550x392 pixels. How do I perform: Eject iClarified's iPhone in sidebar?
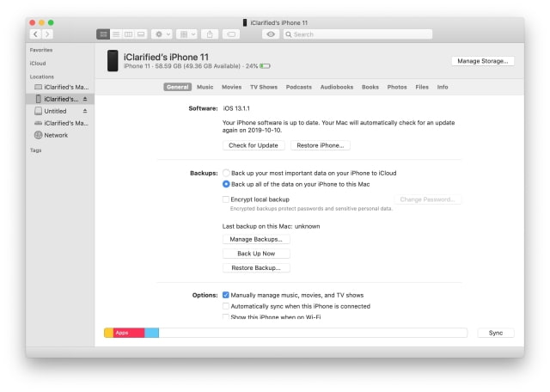85,100
